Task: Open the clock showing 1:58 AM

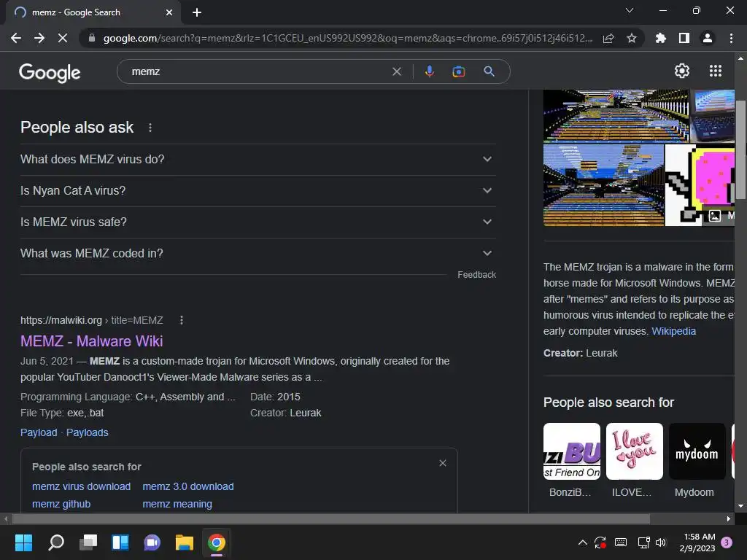Action: [697, 542]
